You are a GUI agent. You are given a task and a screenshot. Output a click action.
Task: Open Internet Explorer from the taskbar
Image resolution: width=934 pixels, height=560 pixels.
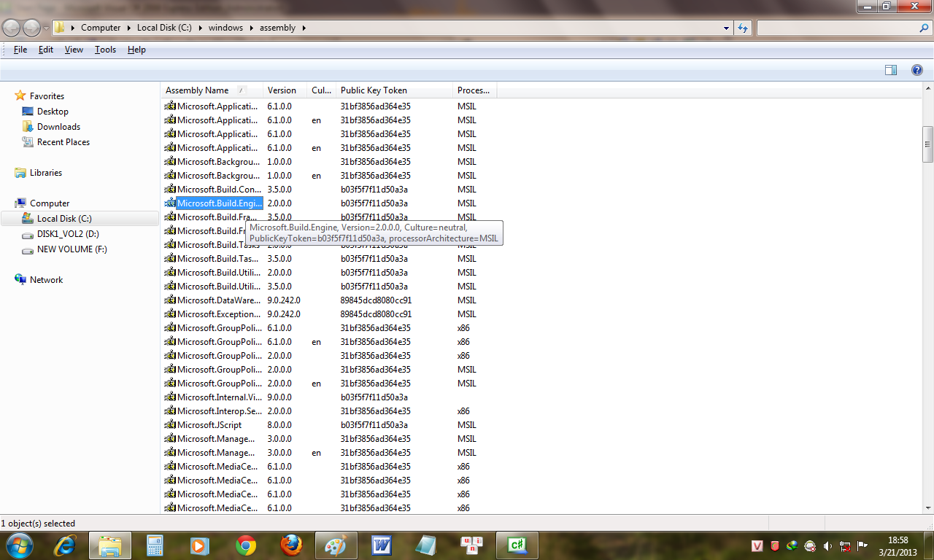[66, 545]
